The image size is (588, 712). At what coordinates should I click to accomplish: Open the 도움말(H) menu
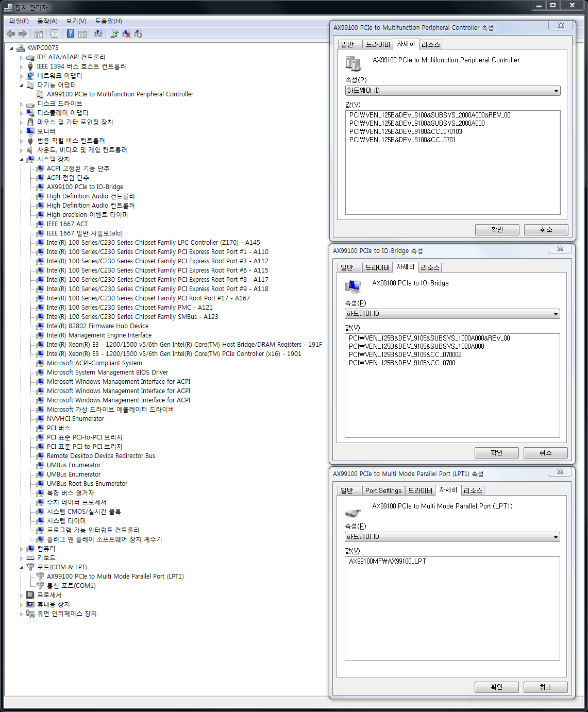click(108, 21)
